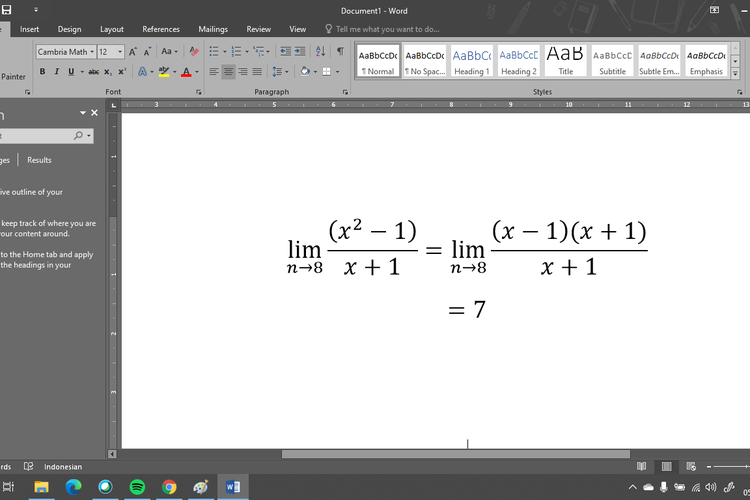The width and height of the screenshot is (750, 500).
Task: Show paragraph marks with pilcrow icon
Action: tap(340, 51)
